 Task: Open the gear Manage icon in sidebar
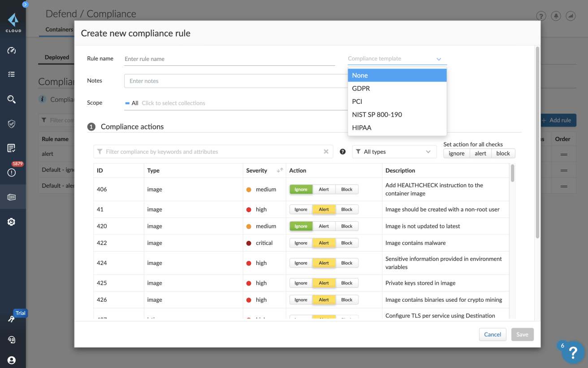pyautogui.click(x=12, y=222)
